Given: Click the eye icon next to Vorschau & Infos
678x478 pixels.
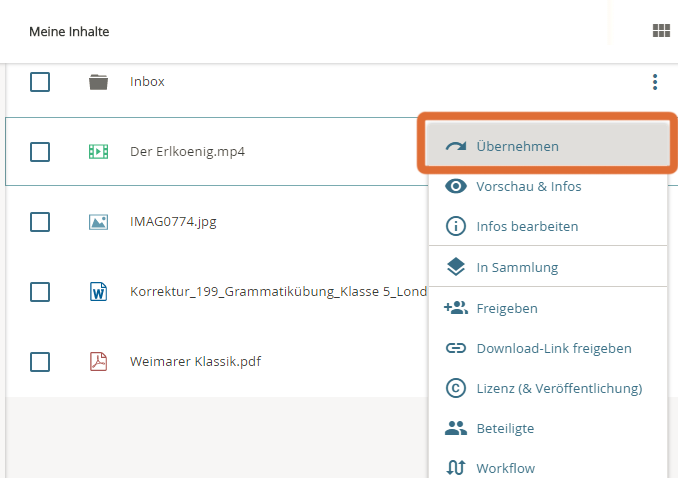Looking at the screenshot, I should point(456,186).
